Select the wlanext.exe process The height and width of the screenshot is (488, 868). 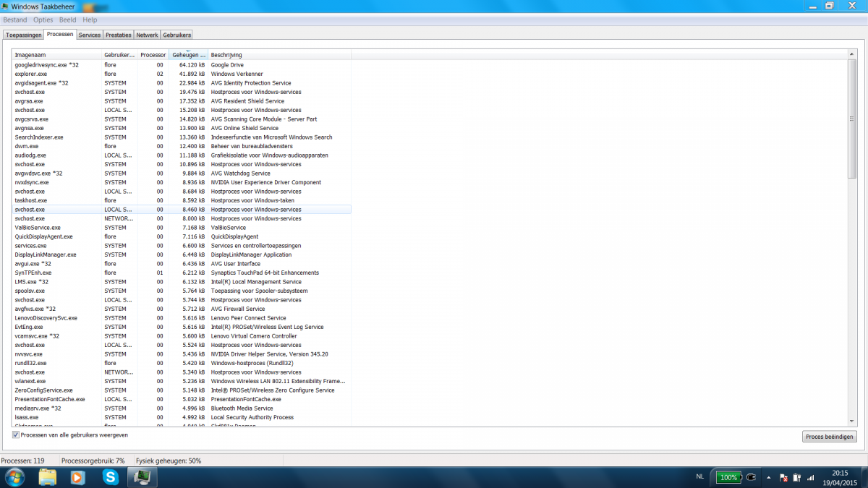coord(182,381)
